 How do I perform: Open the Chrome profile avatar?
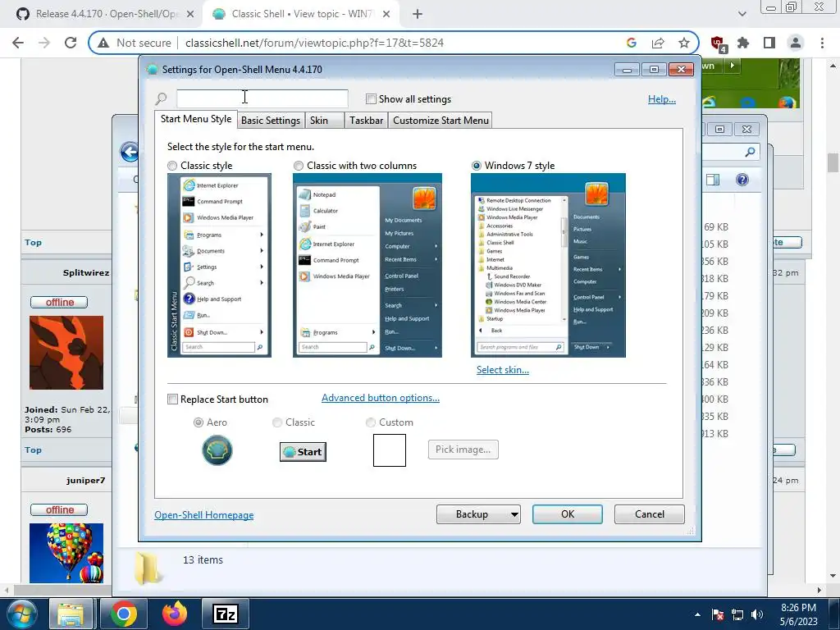click(796, 43)
